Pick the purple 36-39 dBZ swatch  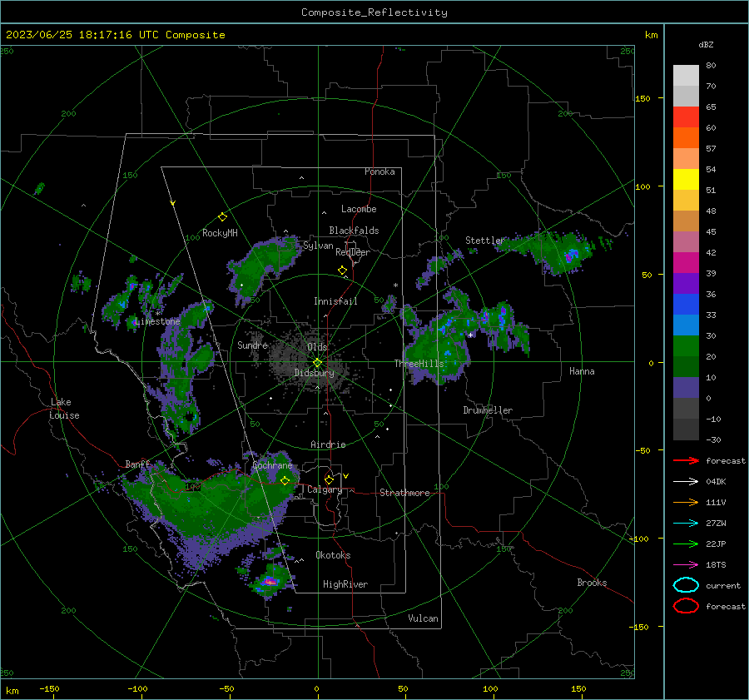click(686, 283)
